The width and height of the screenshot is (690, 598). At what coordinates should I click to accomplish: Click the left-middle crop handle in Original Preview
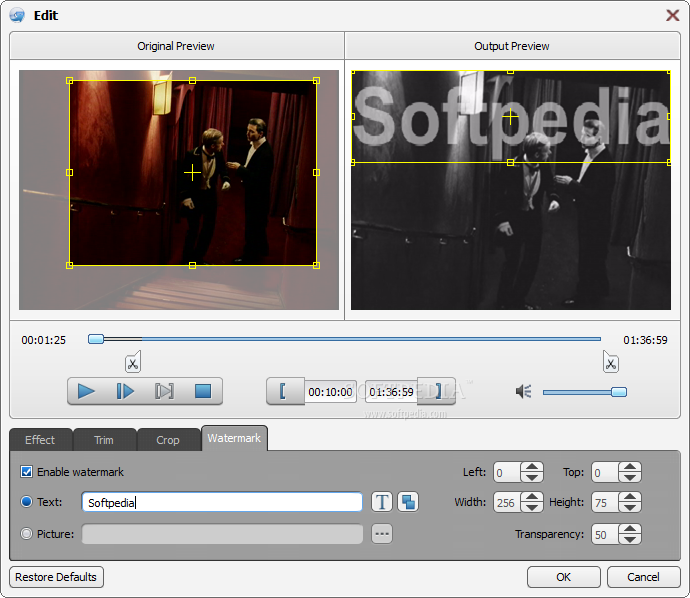(69, 172)
